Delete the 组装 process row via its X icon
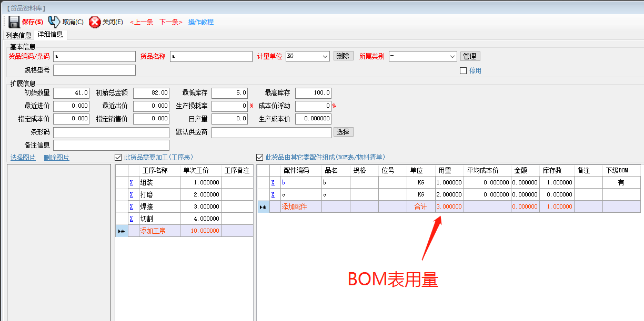This screenshot has width=644, height=321. 131,181
